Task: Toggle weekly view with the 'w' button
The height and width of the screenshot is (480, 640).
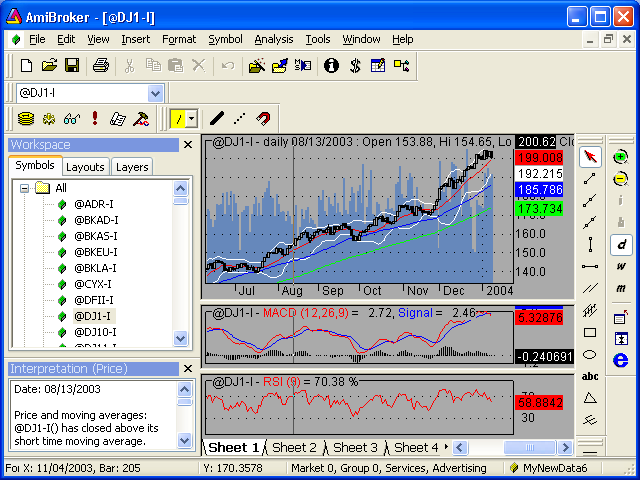Action: (621, 266)
